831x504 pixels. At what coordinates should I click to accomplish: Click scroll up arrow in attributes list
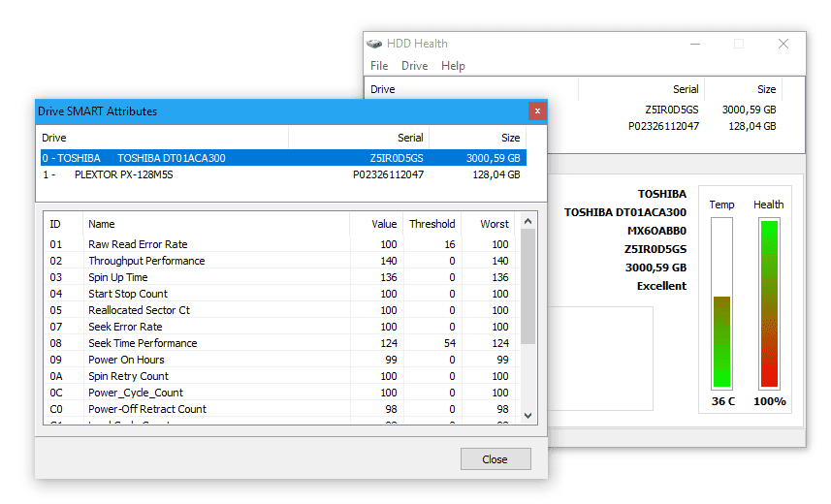coord(527,222)
